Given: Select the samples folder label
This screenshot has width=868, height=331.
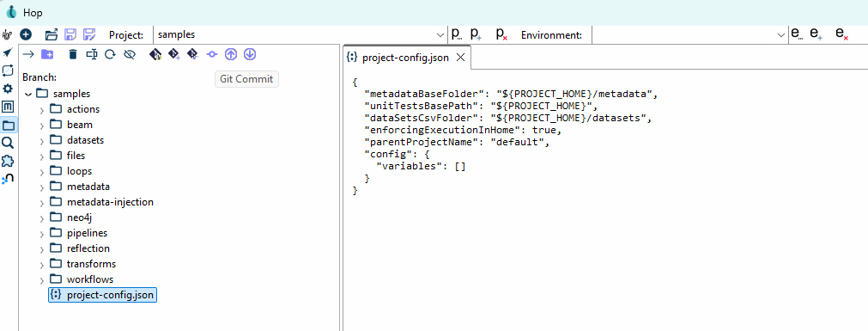Looking at the screenshot, I should pyautogui.click(x=72, y=94).
